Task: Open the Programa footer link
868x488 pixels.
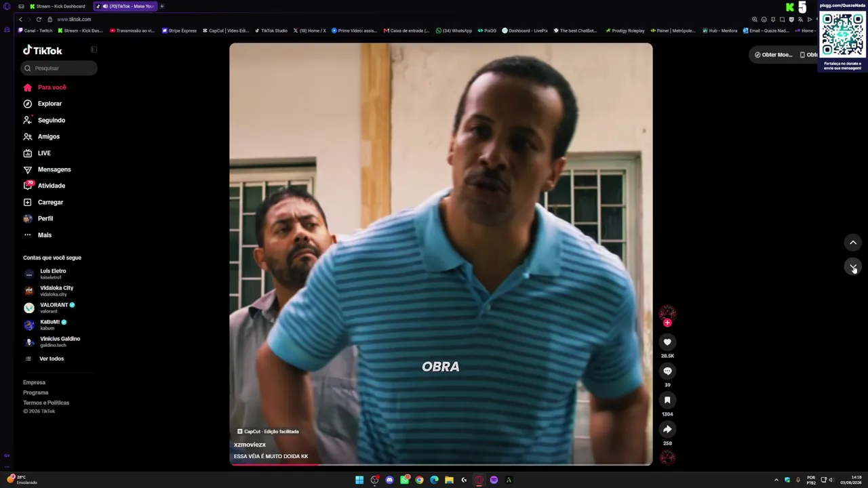Action: click(36, 392)
